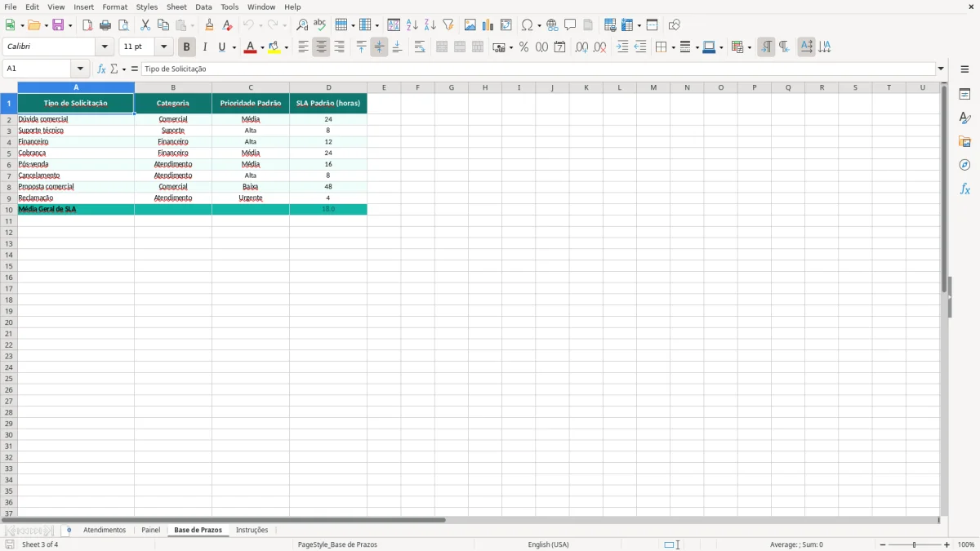Format as percent
The width and height of the screenshot is (980, 551).
click(x=524, y=47)
